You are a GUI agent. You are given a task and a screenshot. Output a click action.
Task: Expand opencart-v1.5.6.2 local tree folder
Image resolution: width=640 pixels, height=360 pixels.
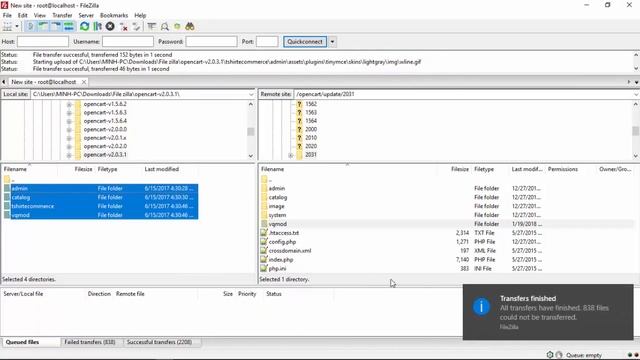69,104
